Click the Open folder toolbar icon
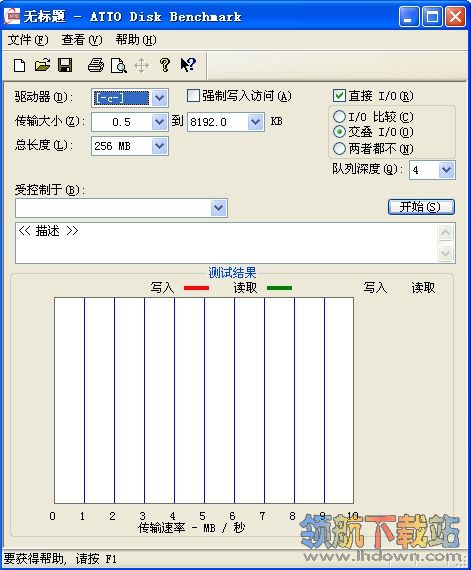 click(43, 65)
